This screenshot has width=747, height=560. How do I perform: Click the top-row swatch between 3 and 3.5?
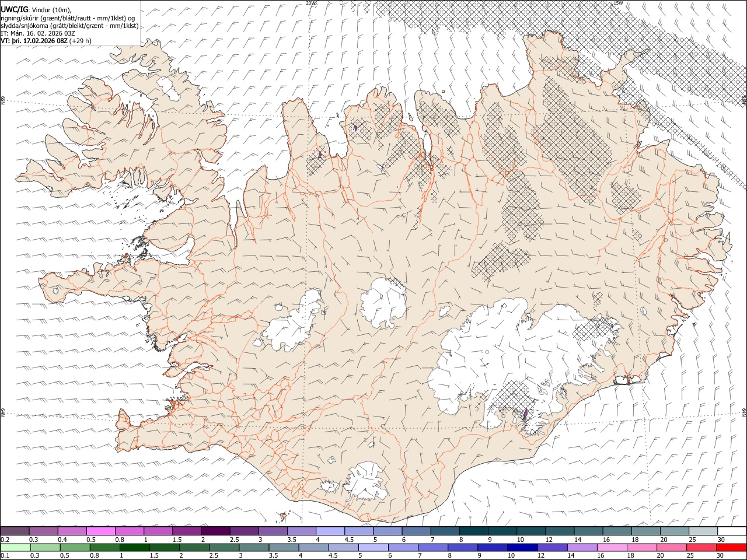click(x=273, y=531)
